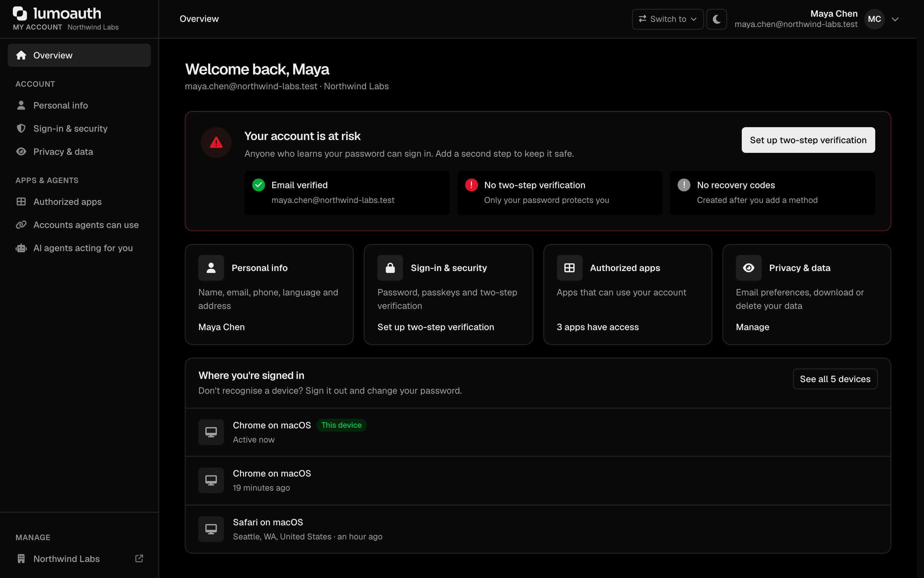Open Authorized apps in sidebar
Screen dimensions: 924x578
pos(79,202)
